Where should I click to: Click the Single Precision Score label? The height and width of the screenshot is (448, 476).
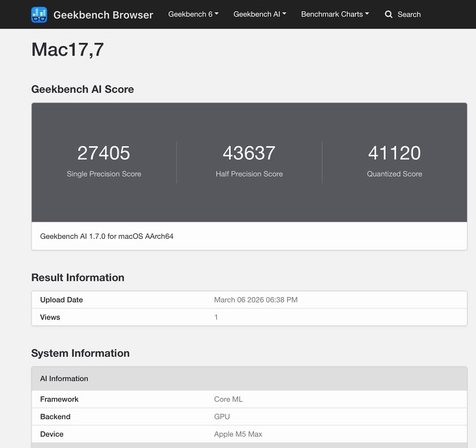(104, 174)
